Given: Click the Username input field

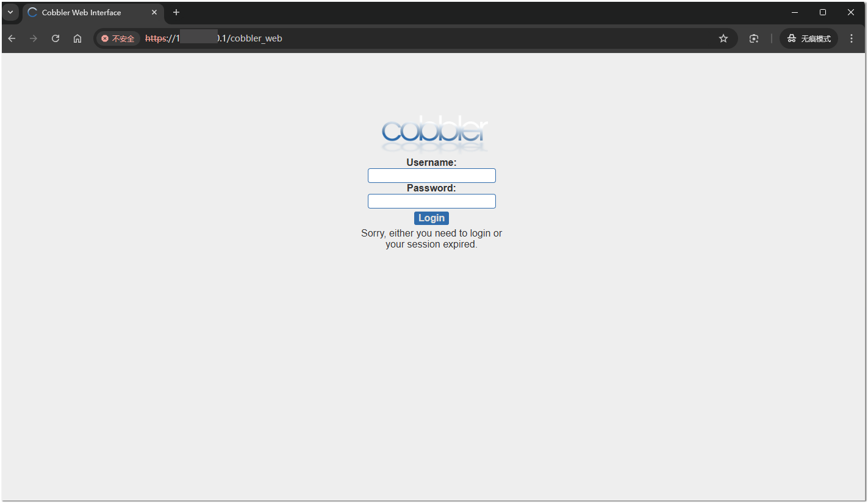Looking at the screenshot, I should [x=431, y=176].
